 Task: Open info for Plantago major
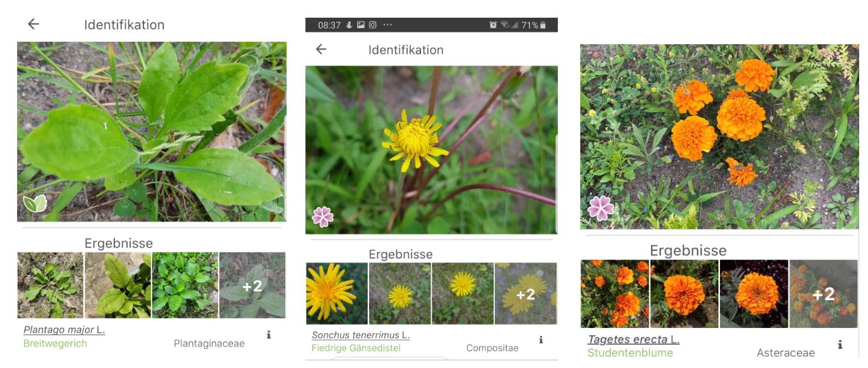[x=269, y=334]
